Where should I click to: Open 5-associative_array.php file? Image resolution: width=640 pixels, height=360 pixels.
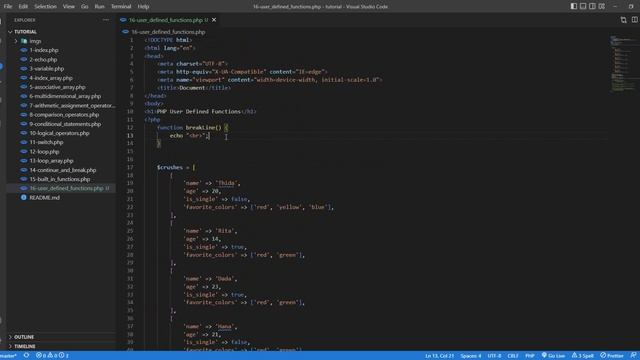coord(58,87)
